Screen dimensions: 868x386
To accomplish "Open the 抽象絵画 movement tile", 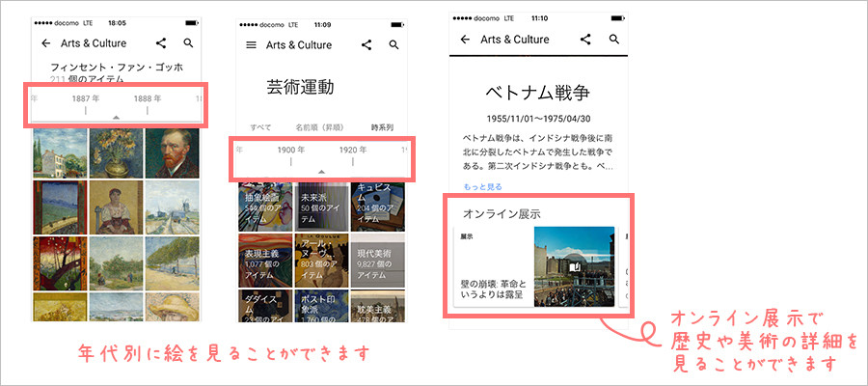I will 265,206.
